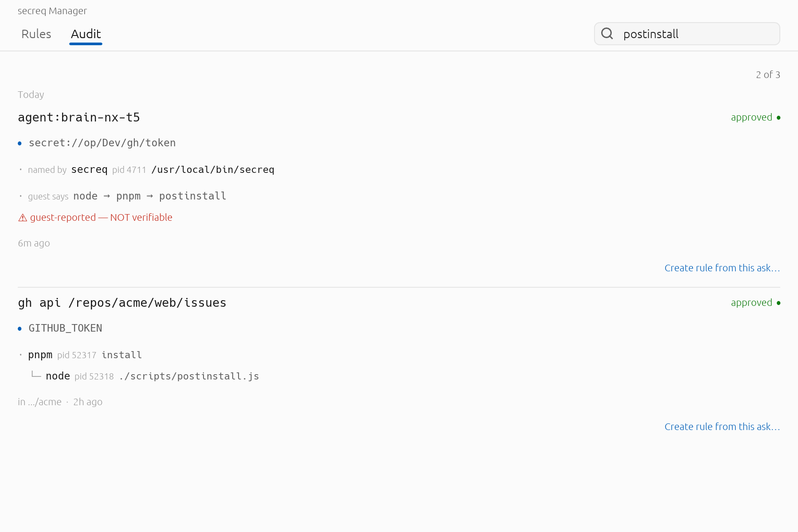
Task: Click the 6m ago timestamp
Action: (x=34, y=243)
